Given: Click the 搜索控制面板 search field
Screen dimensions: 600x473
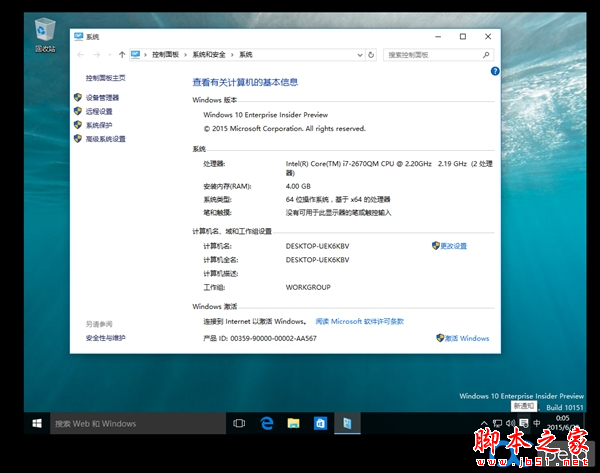Looking at the screenshot, I should pyautogui.click(x=430, y=54).
